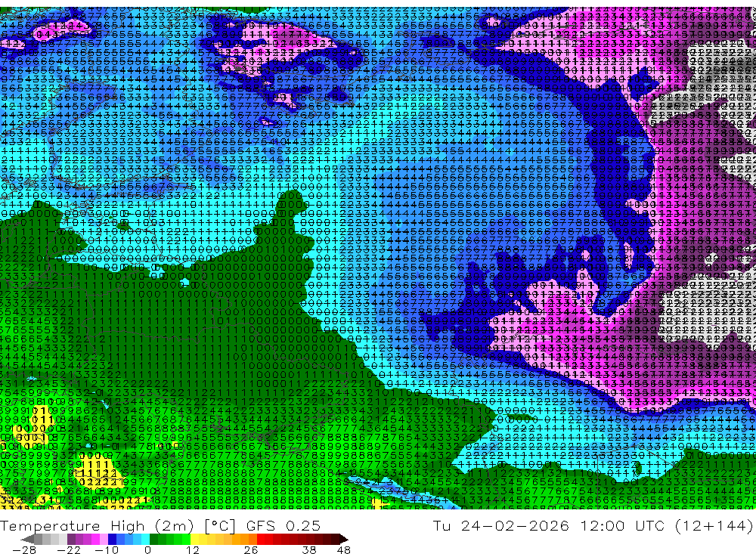Click the legend label 0
The width and height of the screenshot is (756, 554).
tap(148, 550)
